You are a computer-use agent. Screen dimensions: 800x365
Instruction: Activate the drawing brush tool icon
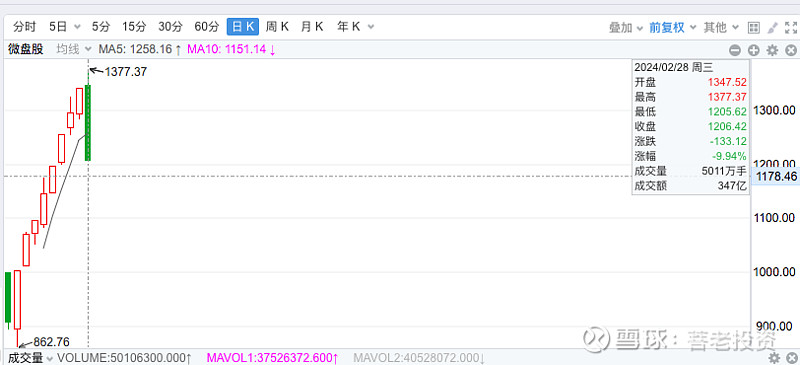772,28
